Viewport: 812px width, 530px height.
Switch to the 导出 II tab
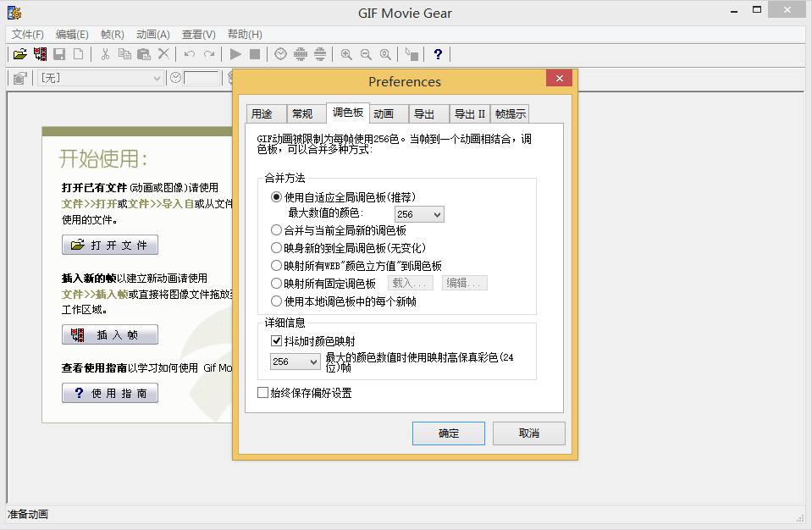coord(469,114)
